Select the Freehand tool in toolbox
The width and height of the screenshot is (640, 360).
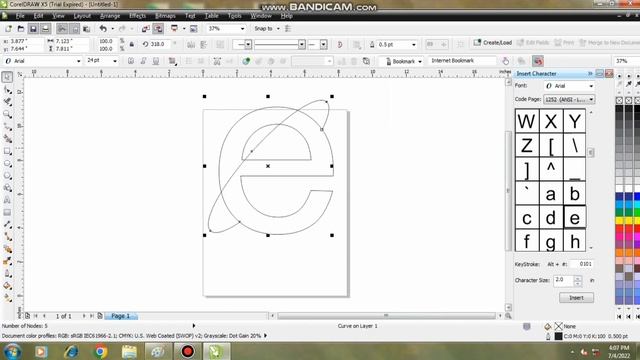point(7,127)
